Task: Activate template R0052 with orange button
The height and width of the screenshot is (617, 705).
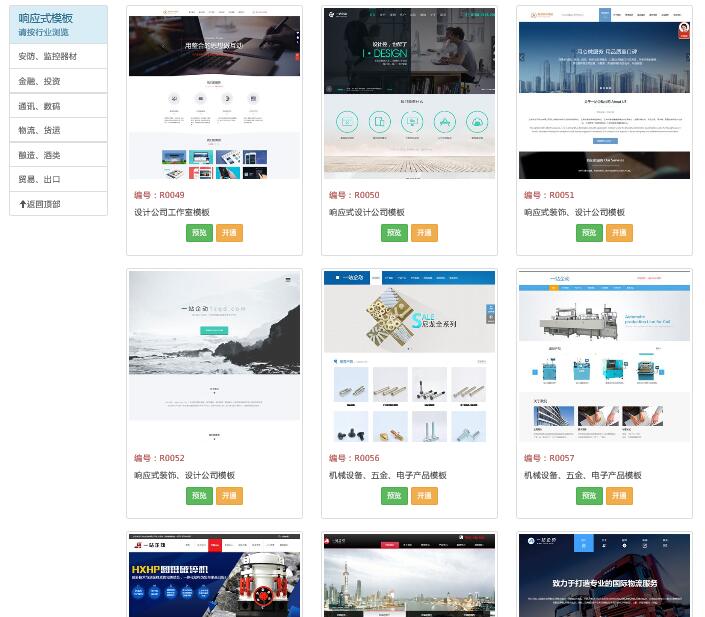Action: pyautogui.click(x=229, y=496)
